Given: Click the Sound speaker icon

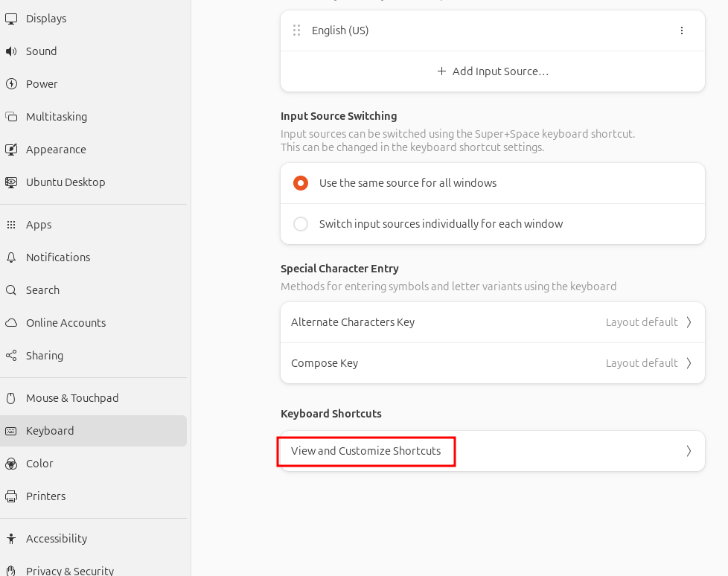Looking at the screenshot, I should click(x=11, y=51).
